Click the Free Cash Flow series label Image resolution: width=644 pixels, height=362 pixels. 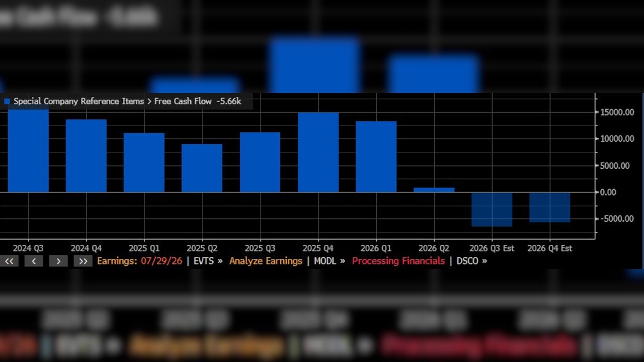point(183,102)
